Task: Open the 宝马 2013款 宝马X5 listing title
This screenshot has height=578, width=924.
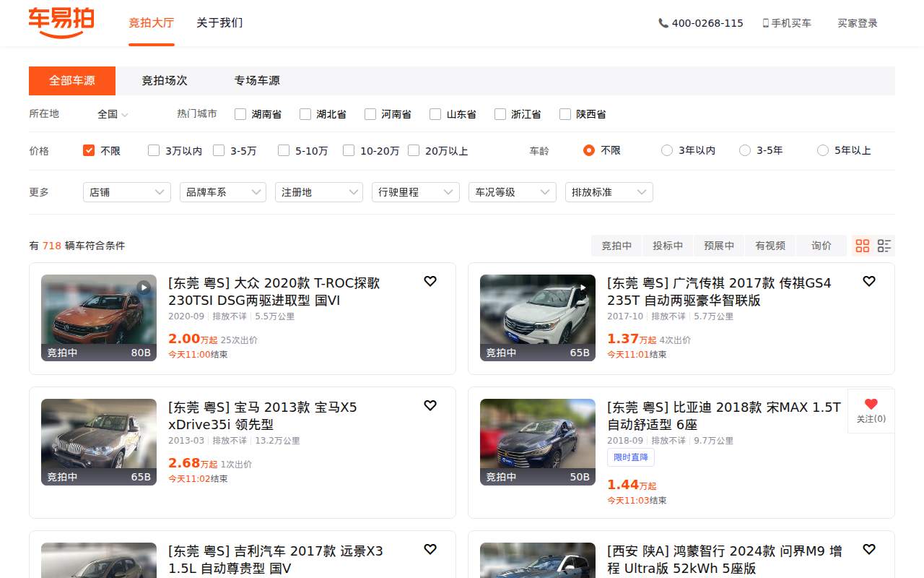Action: tap(263, 416)
